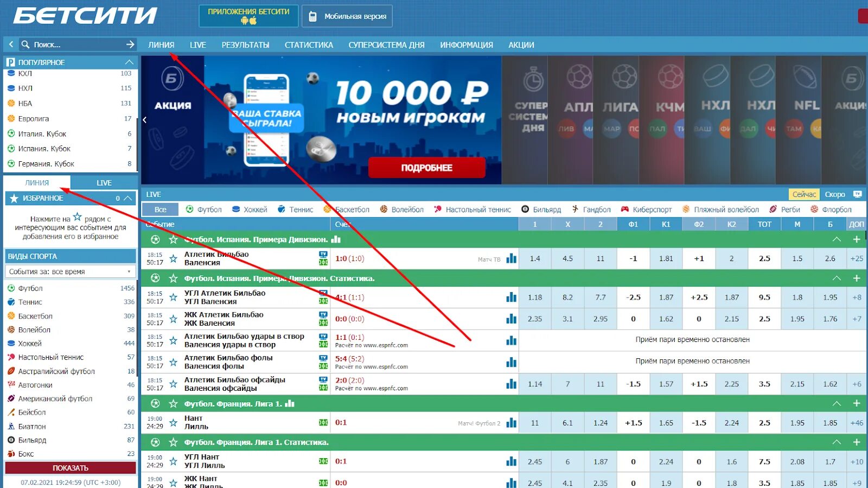Open chart icon for Атлетик Бильбао фолы row
The width and height of the screenshot is (868, 488).
[x=511, y=362]
